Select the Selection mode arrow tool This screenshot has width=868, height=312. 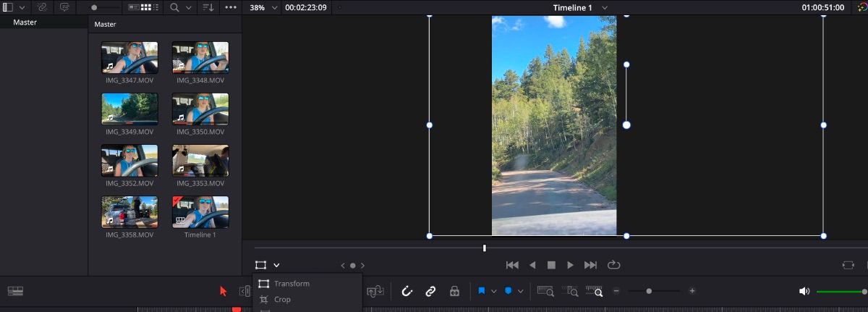223,291
